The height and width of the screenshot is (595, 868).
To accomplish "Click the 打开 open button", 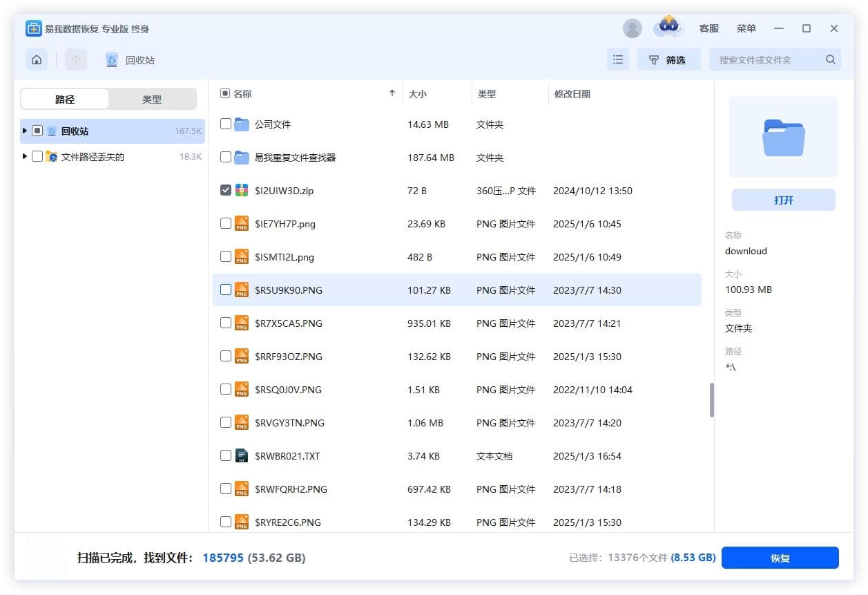I will 784,200.
